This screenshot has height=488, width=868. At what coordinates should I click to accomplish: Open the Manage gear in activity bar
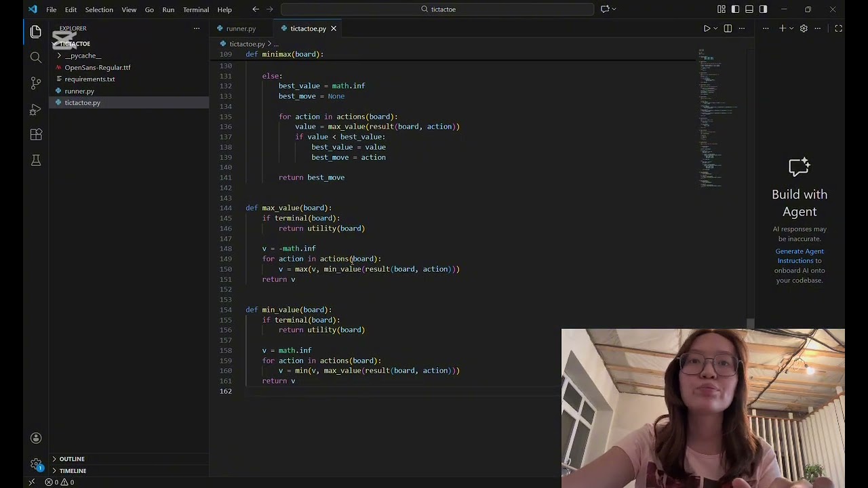click(x=36, y=464)
